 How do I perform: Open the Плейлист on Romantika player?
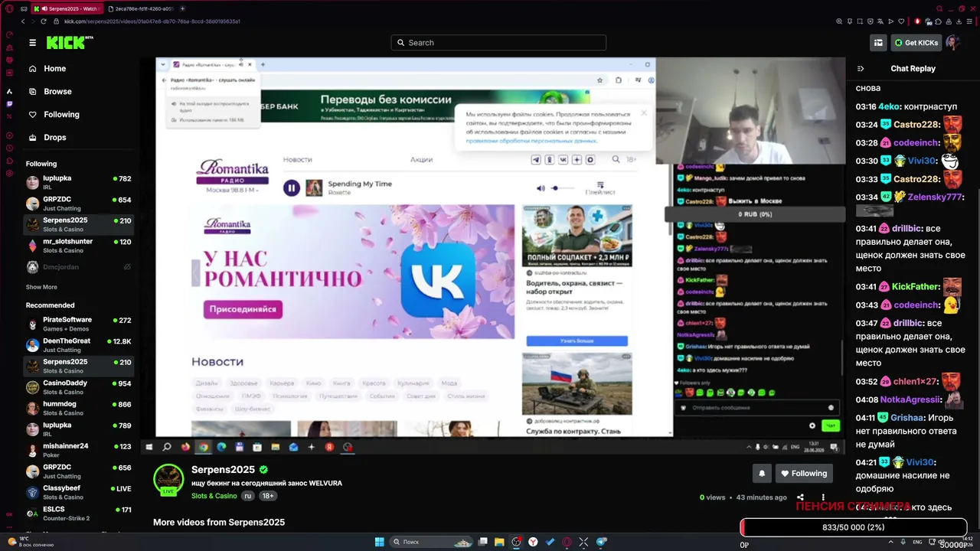[600, 188]
